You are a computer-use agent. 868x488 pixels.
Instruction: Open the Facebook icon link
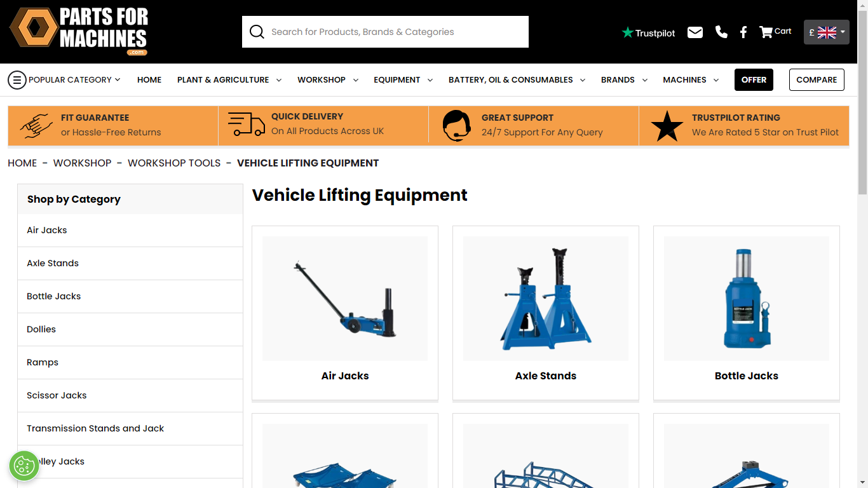(x=743, y=32)
